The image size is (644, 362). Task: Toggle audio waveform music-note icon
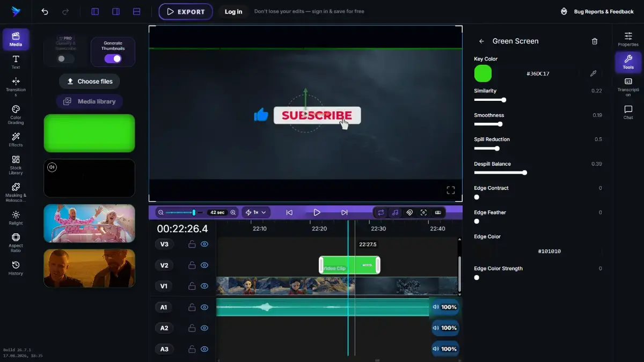pyautogui.click(x=395, y=212)
